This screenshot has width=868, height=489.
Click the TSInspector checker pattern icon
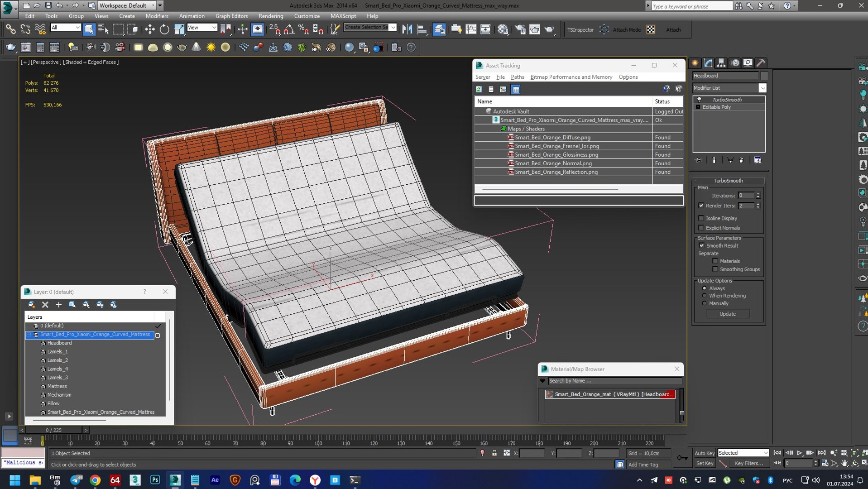click(651, 29)
